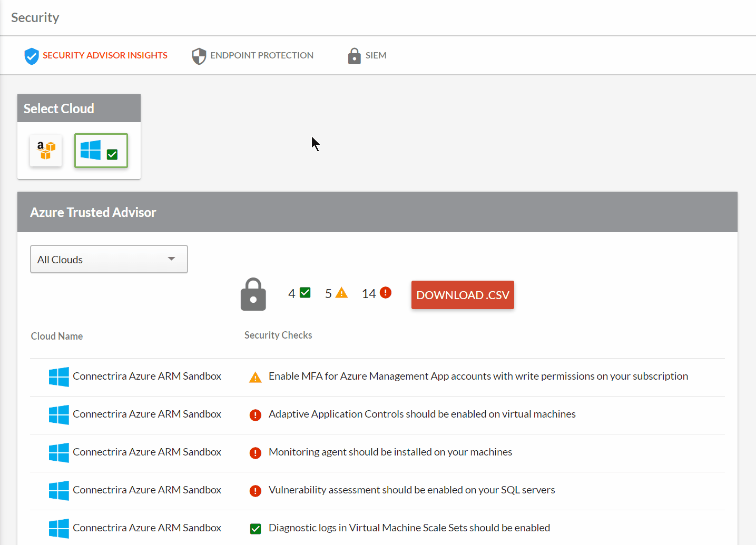Click error icon on Adaptive Application Controls row
Screen dimensions: 756x545
click(256, 415)
